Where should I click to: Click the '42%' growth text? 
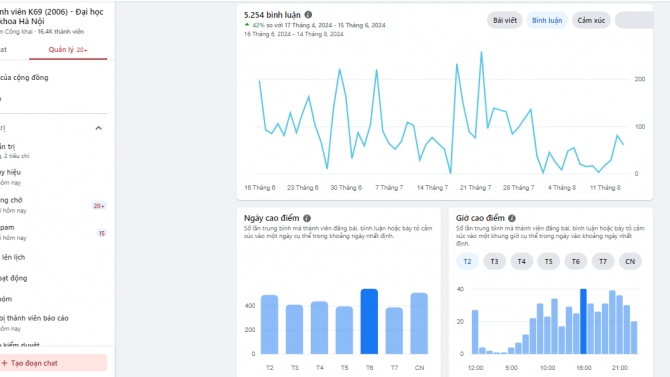(x=258, y=25)
